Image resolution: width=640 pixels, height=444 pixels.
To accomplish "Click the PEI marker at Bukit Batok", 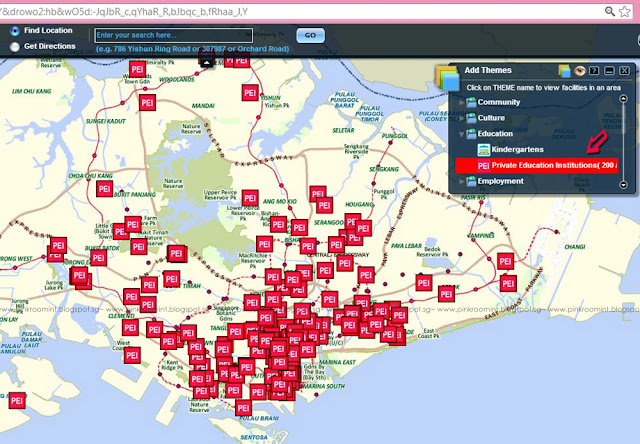I will click(98, 258).
